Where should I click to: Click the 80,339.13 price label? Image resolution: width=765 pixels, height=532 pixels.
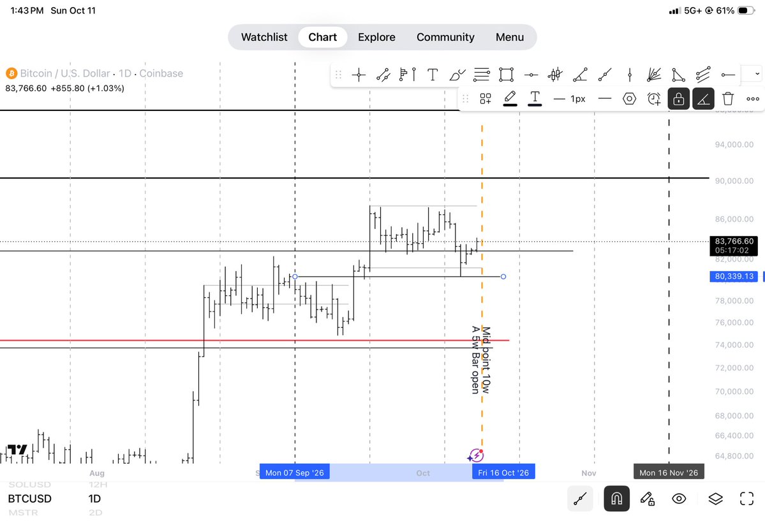tap(734, 276)
